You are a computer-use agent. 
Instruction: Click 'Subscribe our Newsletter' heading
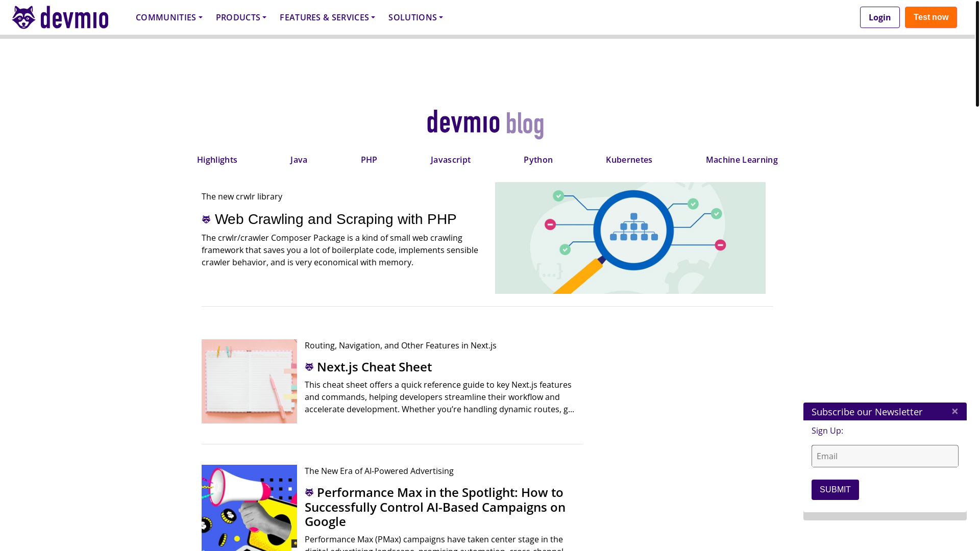pos(867,412)
